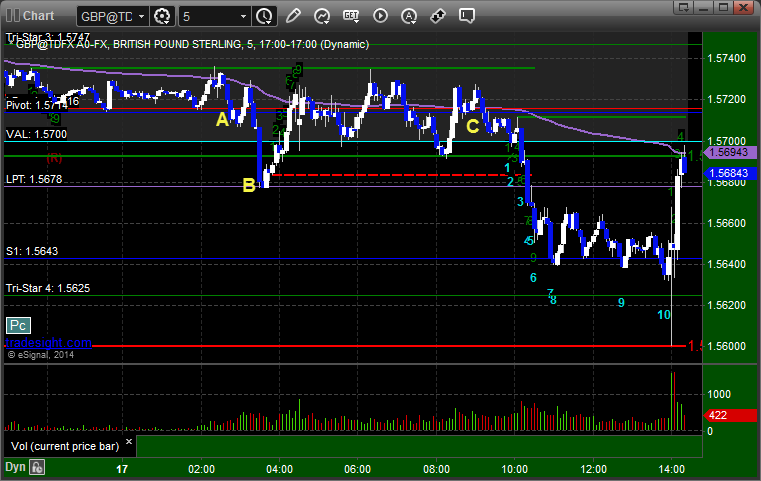Screen dimensions: 761x481
Task: Click the date 17 on time axis
Action: click(122, 469)
